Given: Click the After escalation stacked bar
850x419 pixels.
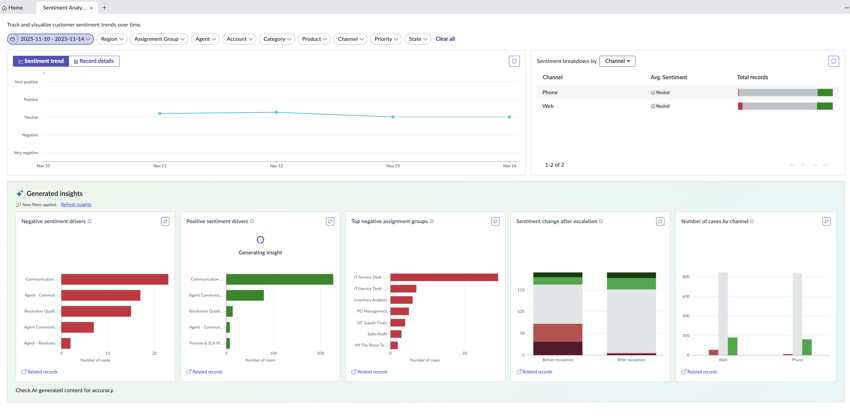Looking at the screenshot, I should pyautogui.click(x=632, y=313).
